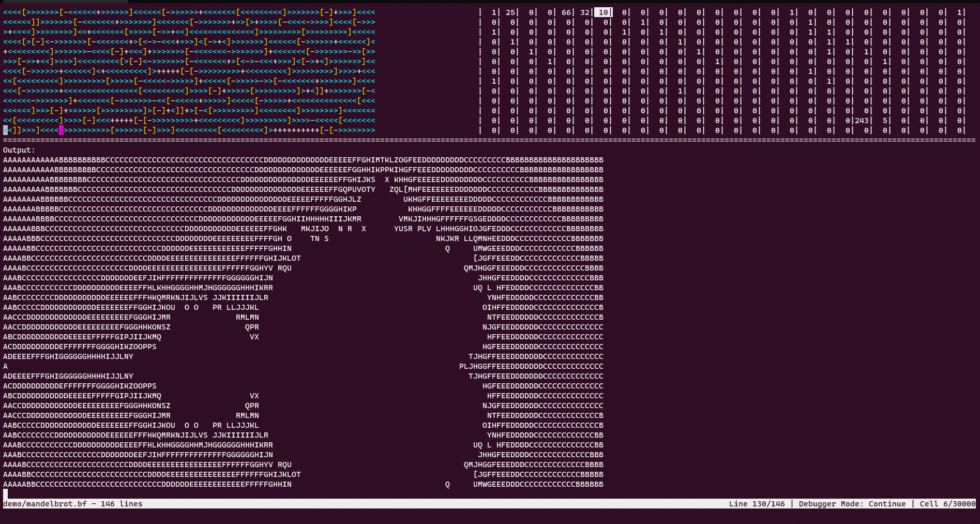This screenshot has width=980, height=524.
Task: Click the gray cursor block at code line start
Action: (4, 130)
